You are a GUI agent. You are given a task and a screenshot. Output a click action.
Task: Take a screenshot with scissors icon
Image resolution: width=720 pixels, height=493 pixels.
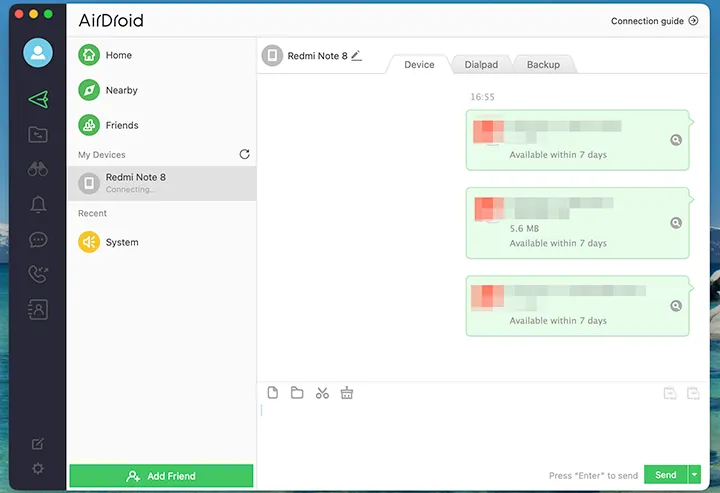[x=322, y=393]
